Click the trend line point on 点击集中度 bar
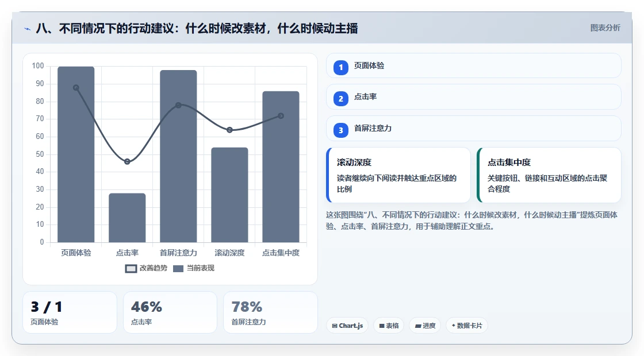This screenshot has width=644, height=356. [x=281, y=116]
